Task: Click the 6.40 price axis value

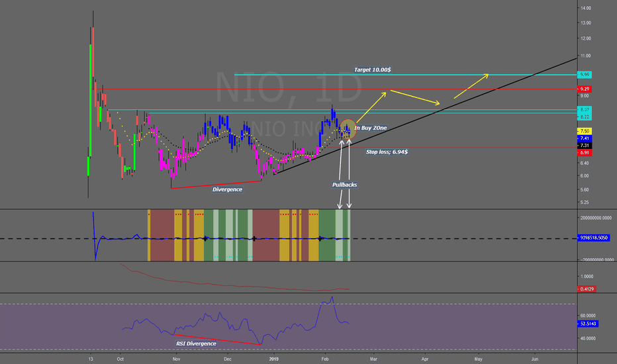Action: click(x=585, y=163)
